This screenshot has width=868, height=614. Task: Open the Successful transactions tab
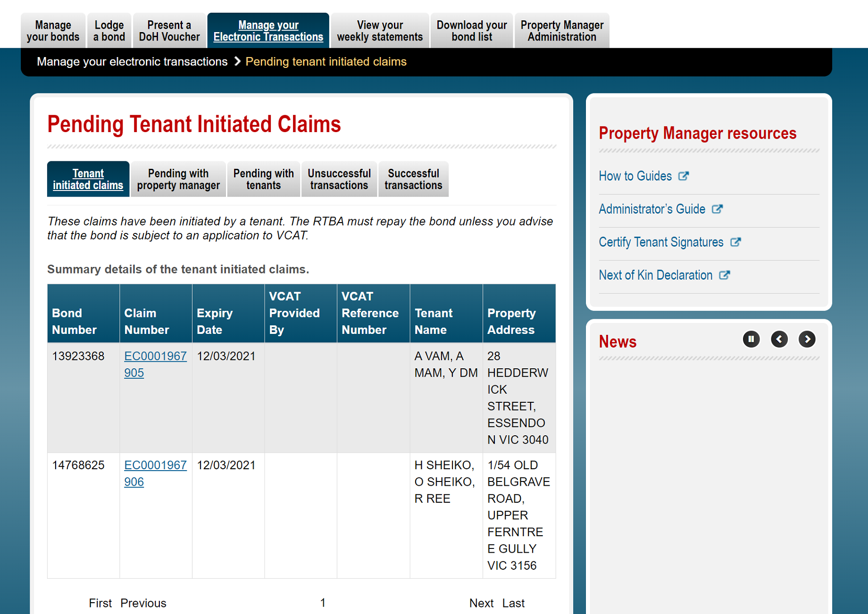[413, 179]
